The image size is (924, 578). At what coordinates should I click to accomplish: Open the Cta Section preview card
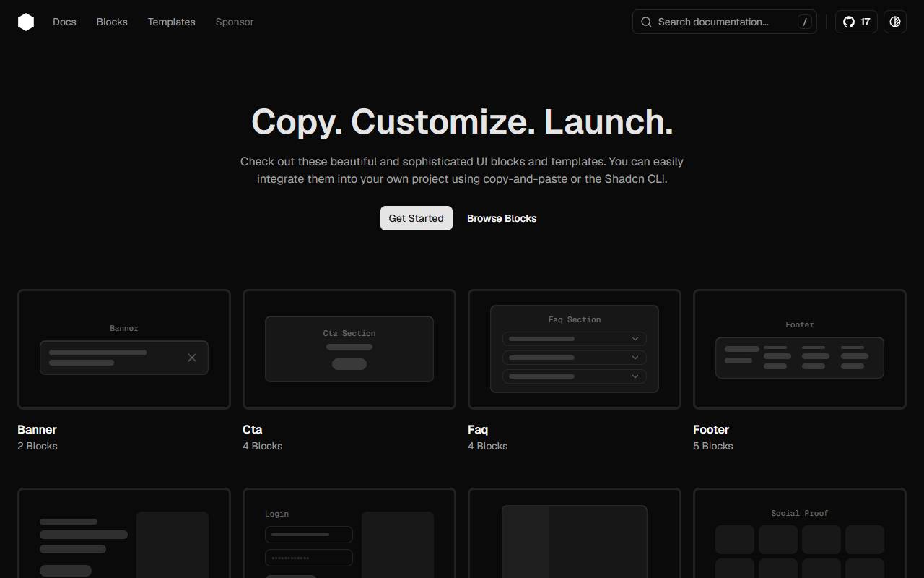pyautogui.click(x=349, y=350)
